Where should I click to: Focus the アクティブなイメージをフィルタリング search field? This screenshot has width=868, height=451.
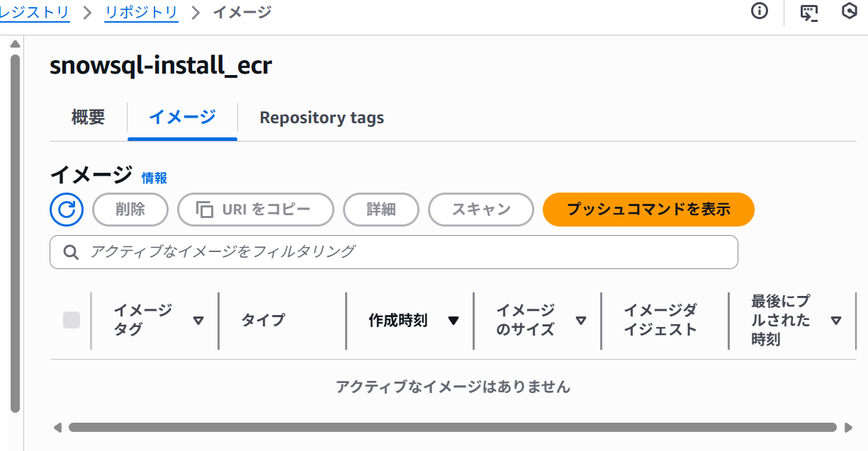[x=404, y=252]
